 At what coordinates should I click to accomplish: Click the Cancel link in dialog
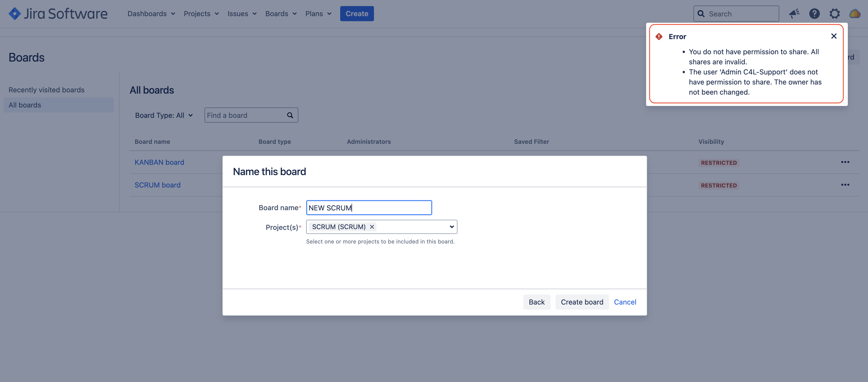pyautogui.click(x=625, y=302)
